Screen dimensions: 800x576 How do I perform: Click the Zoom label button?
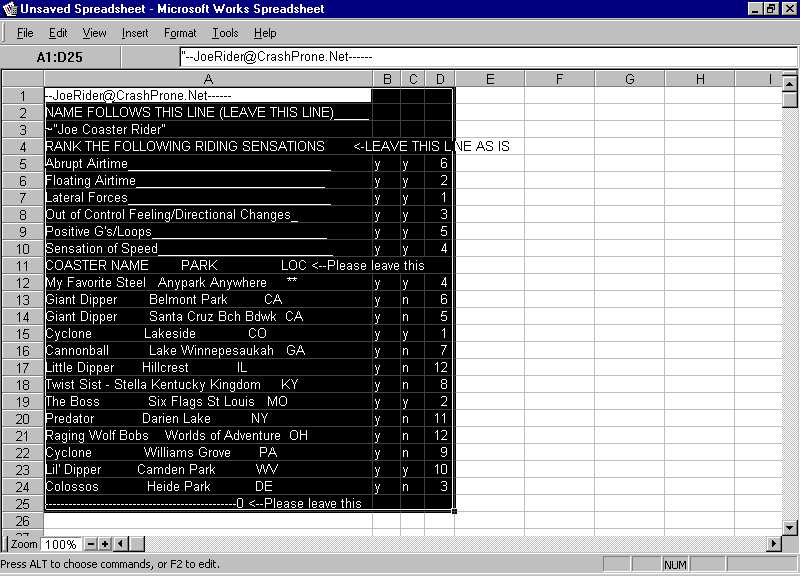pyautogui.click(x=24, y=544)
